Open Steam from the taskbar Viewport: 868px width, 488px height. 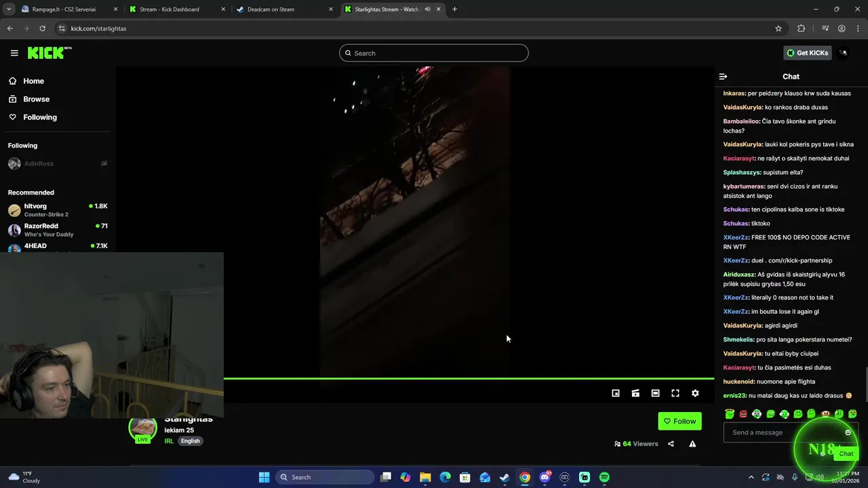[x=505, y=477]
